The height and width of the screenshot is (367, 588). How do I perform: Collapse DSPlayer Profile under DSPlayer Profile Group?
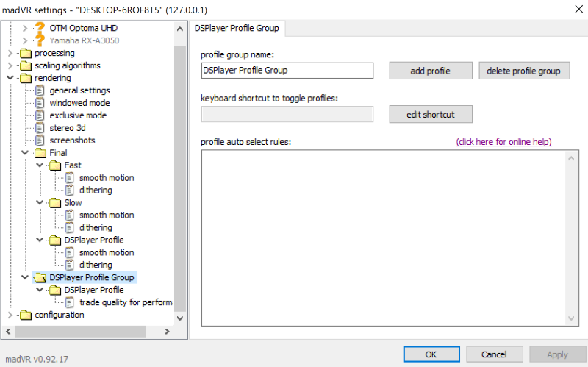coord(40,289)
